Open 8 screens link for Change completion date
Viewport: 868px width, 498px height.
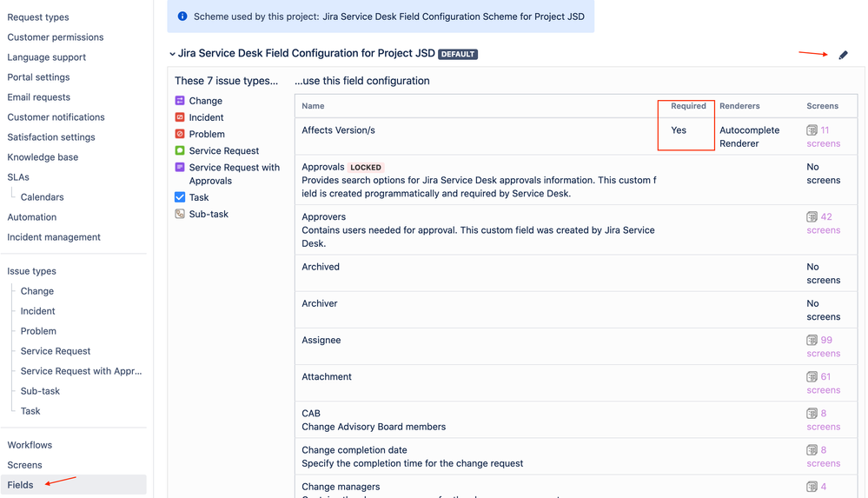click(x=823, y=456)
